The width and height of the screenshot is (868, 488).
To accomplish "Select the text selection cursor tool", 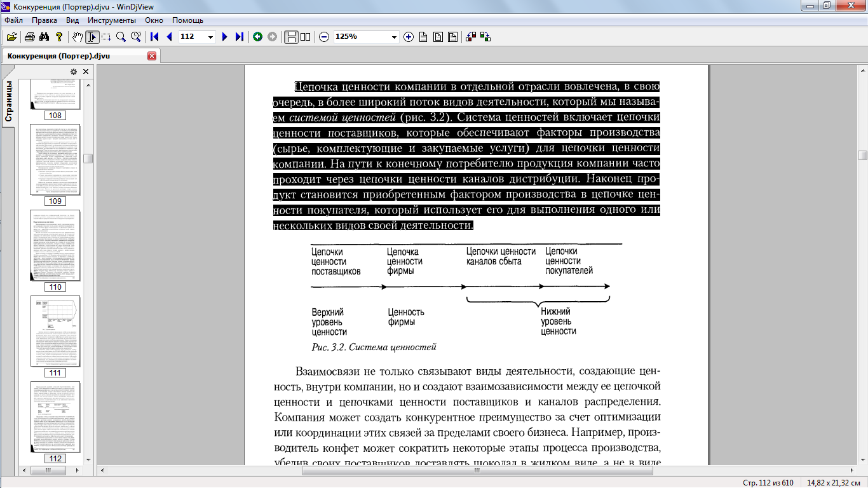I will (92, 37).
